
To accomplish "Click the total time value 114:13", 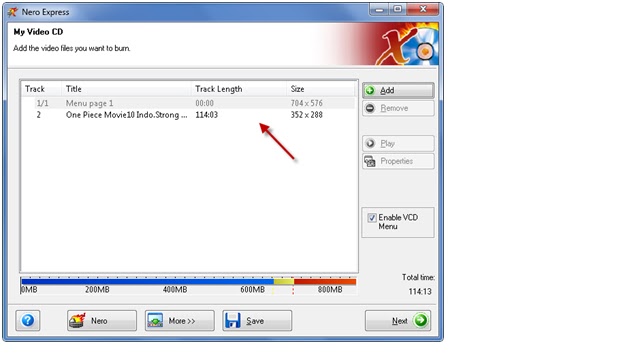I will (x=420, y=291).
